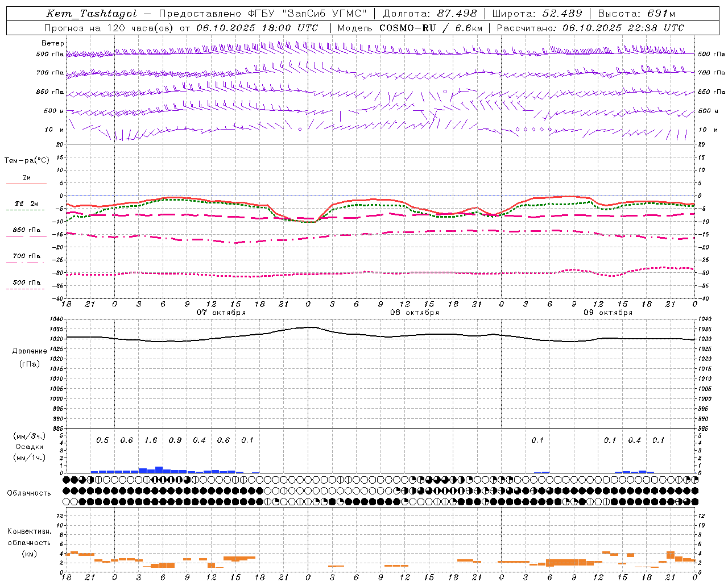
Task: Click the "Облачность" cloud cover label
Action: click(29, 493)
